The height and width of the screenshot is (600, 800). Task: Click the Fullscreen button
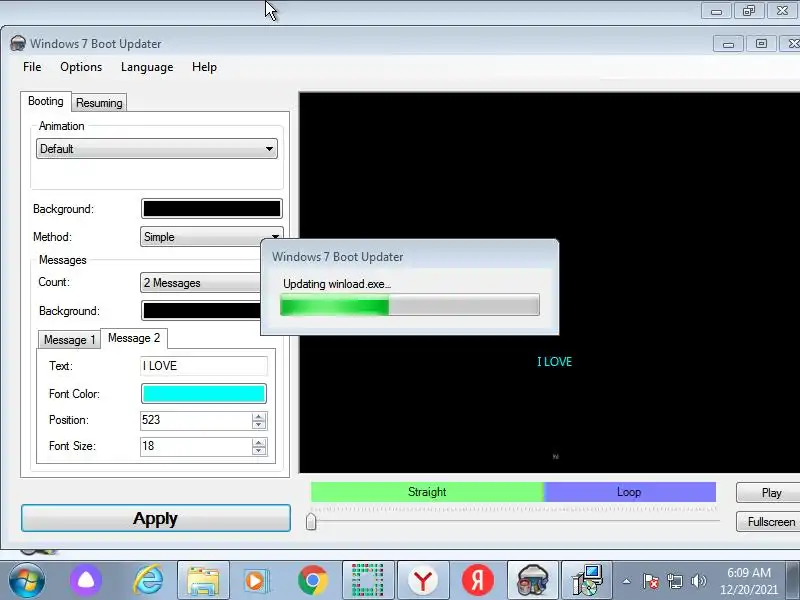(768, 522)
